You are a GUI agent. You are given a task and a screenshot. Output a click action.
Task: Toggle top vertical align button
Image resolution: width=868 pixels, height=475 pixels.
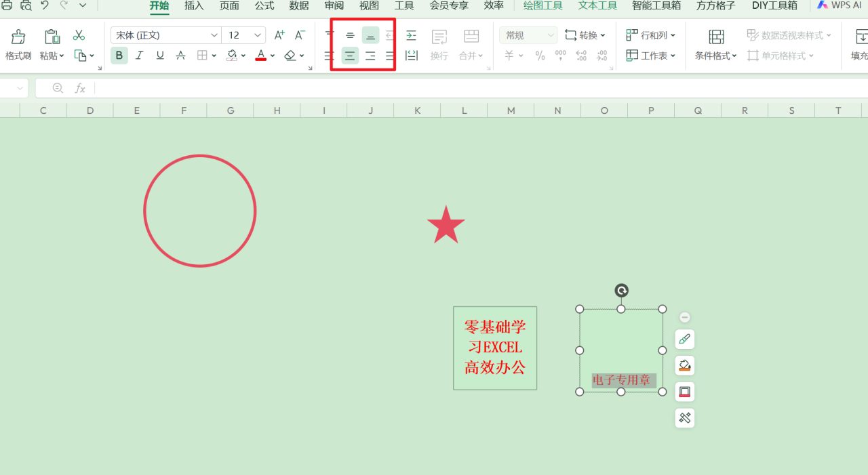pyautogui.click(x=330, y=35)
